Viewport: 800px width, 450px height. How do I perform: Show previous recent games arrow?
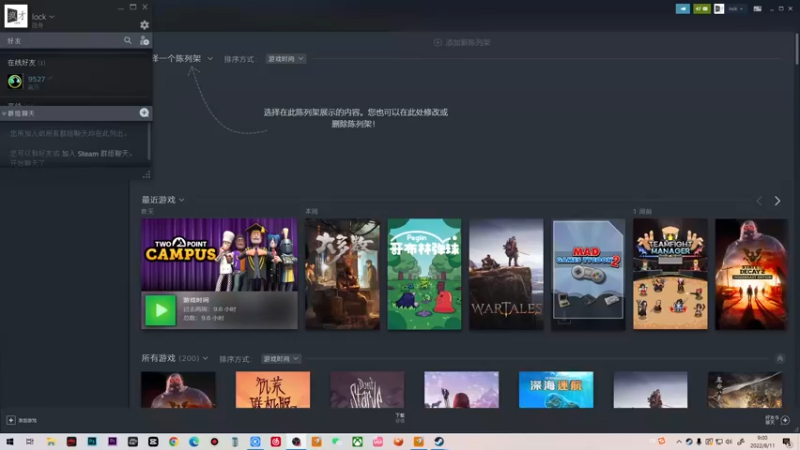pos(759,201)
